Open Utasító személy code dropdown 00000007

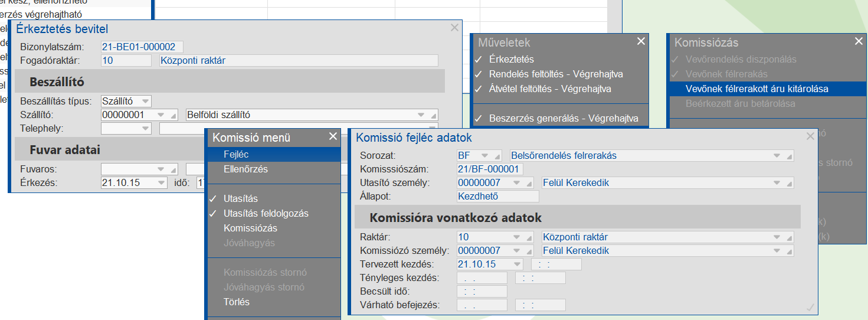click(517, 183)
